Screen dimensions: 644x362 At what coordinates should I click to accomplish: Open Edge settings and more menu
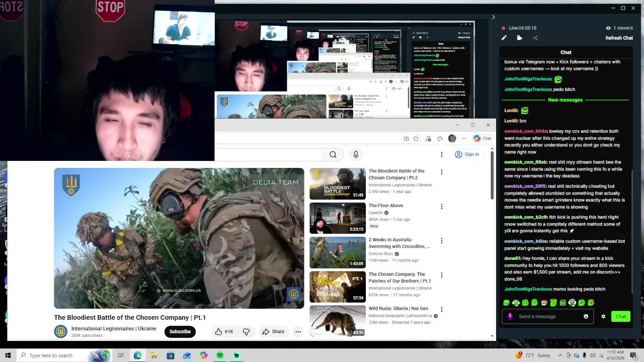[464, 139]
